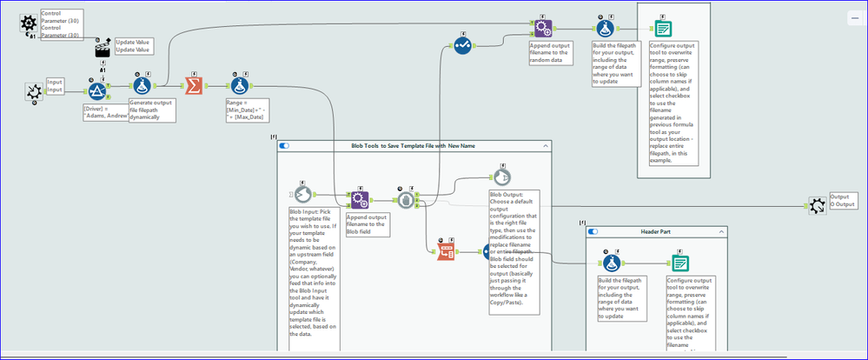Click the 'Blob Input: Pick the template' note
The width and height of the screenshot is (868, 360).
[x=314, y=278]
